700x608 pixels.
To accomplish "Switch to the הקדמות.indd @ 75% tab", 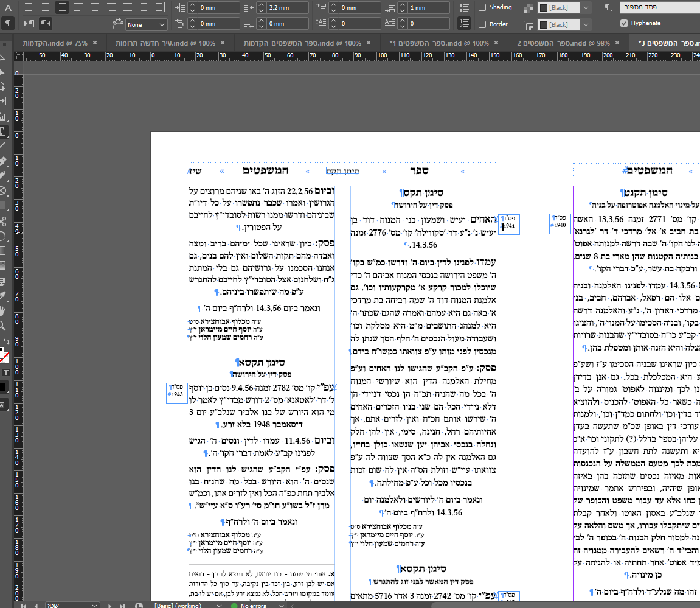I will [x=55, y=43].
